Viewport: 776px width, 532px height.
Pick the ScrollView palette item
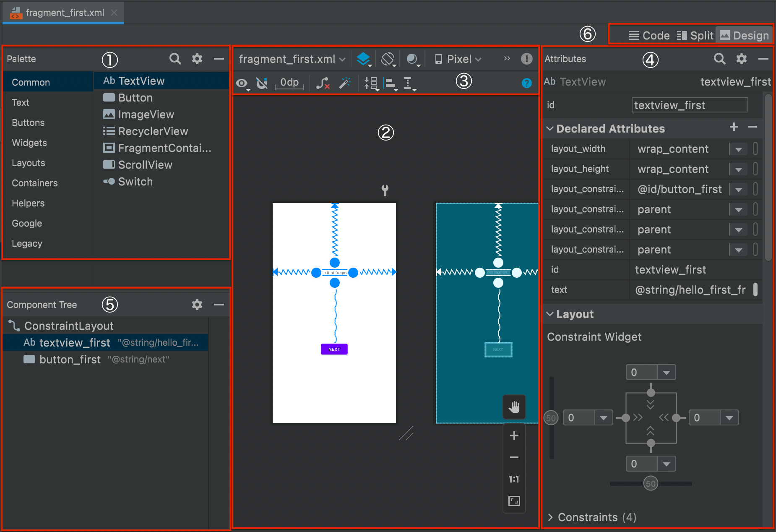point(161,165)
